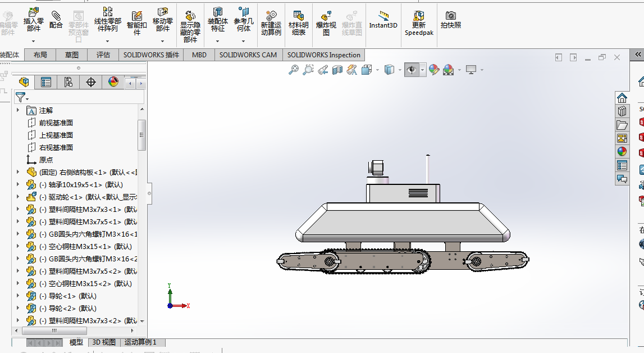
Task: Open ConfigurationManager tab icon
Action: [68, 82]
